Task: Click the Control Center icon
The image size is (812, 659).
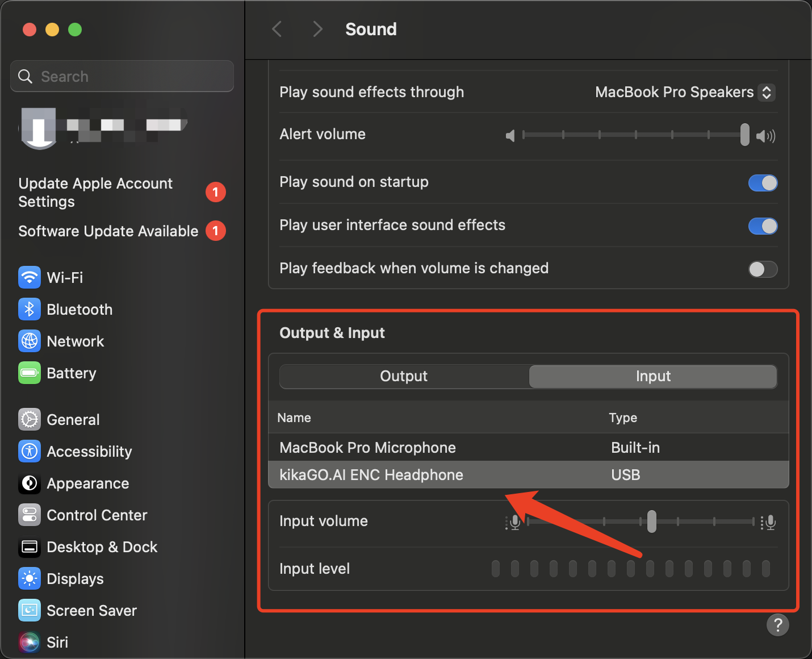Action: pos(30,515)
